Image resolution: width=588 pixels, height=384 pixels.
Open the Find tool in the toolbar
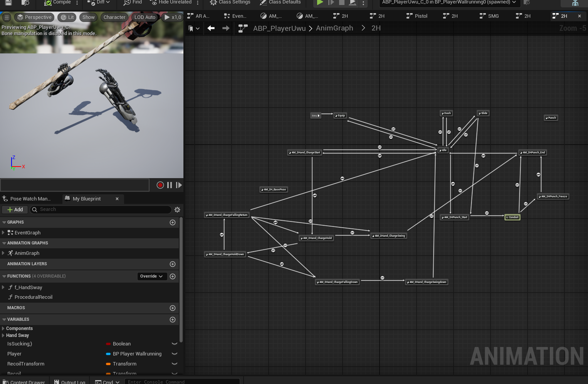(x=132, y=2)
